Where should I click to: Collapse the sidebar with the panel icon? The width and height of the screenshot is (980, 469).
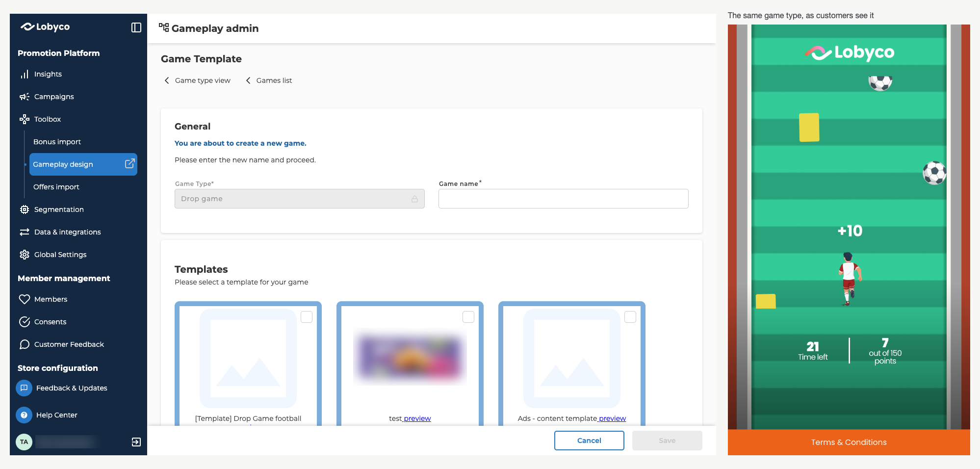coord(136,27)
